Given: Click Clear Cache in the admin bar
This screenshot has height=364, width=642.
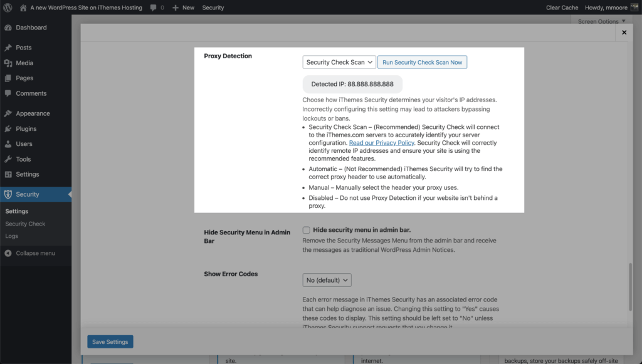Looking at the screenshot, I should click(x=562, y=8).
